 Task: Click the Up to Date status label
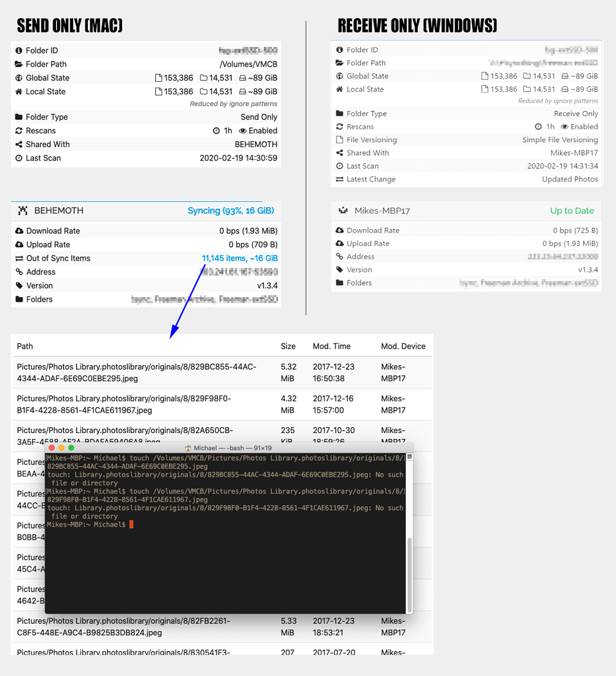click(x=572, y=211)
